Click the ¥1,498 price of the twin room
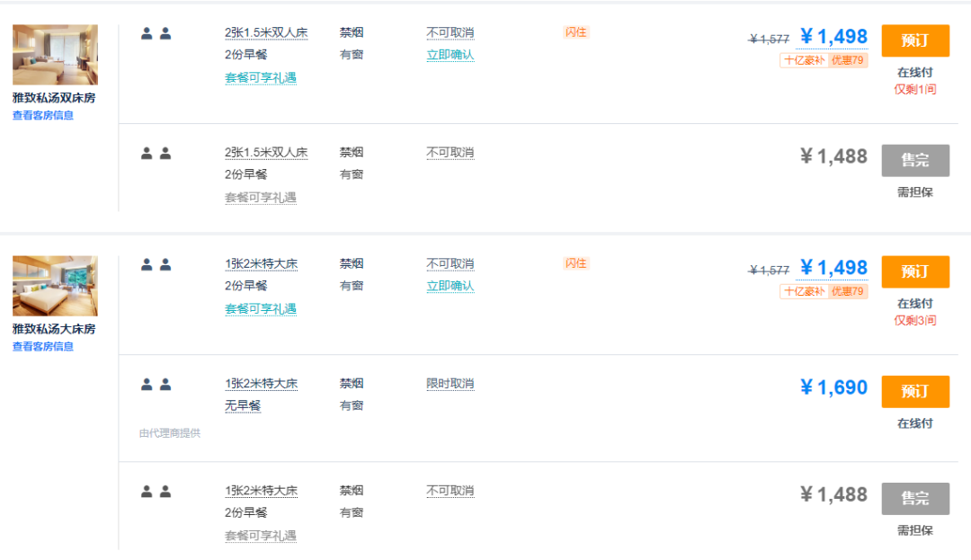The width and height of the screenshot is (971, 560). tap(833, 37)
